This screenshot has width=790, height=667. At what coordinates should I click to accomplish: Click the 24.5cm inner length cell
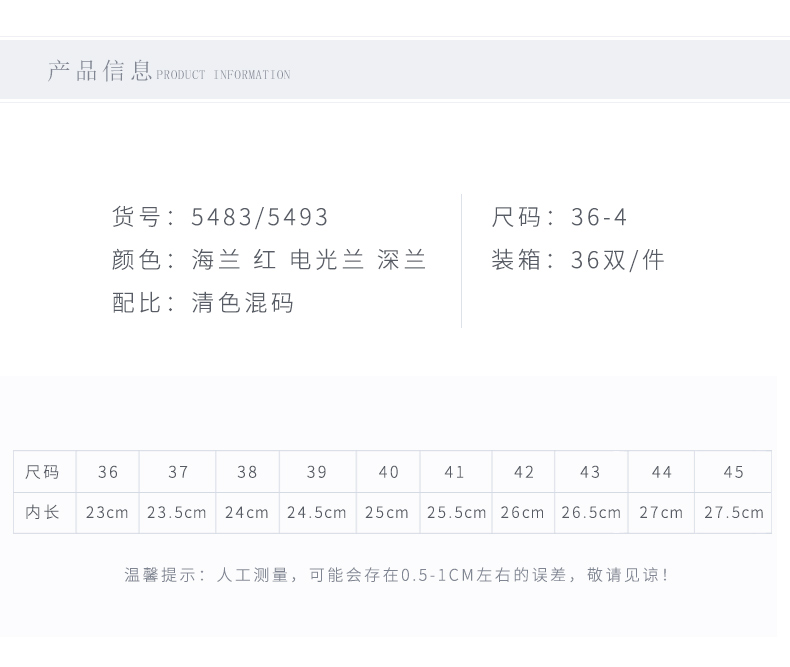(317, 512)
